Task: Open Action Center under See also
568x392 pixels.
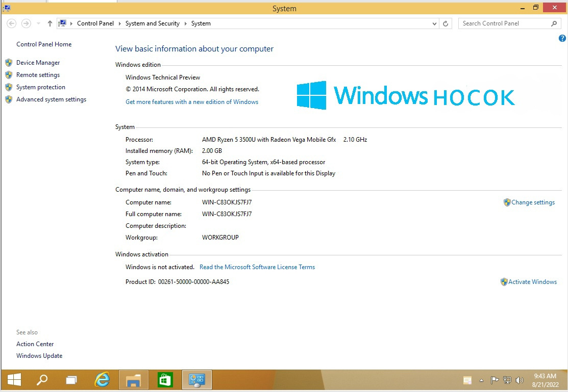Action: coord(35,344)
